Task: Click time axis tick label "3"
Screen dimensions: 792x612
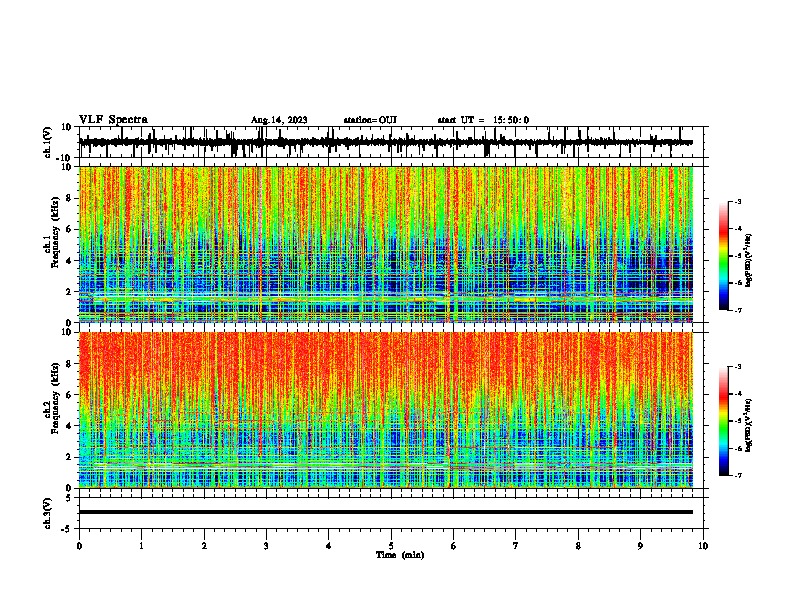Action: pyautogui.click(x=266, y=546)
